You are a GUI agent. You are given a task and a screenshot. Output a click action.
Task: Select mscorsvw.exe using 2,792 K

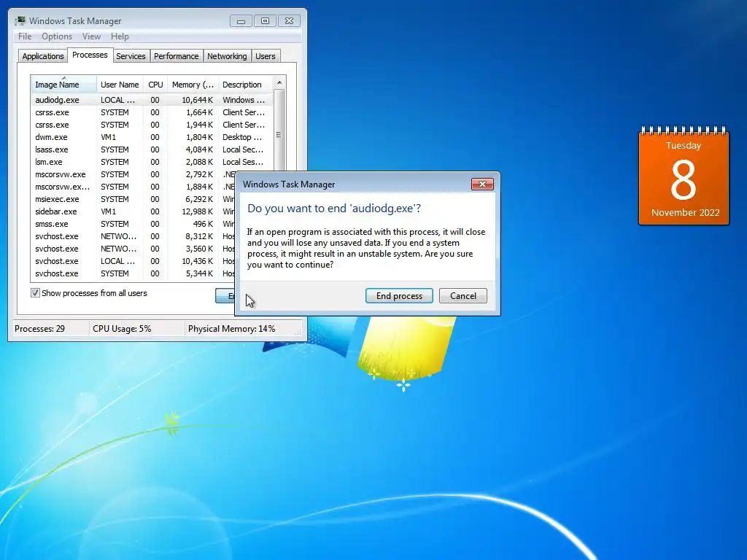coord(133,174)
